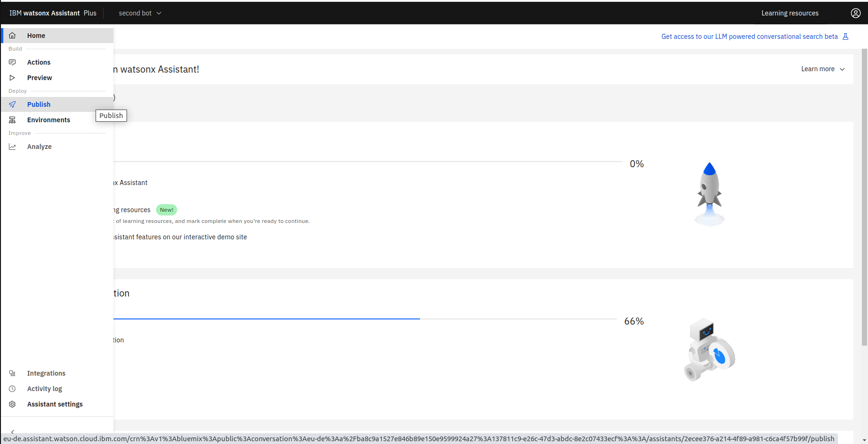Image resolution: width=868 pixels, height=444 pixels.
Task: Click the interactive demo site text line
Action: click(x=180, y=237)
